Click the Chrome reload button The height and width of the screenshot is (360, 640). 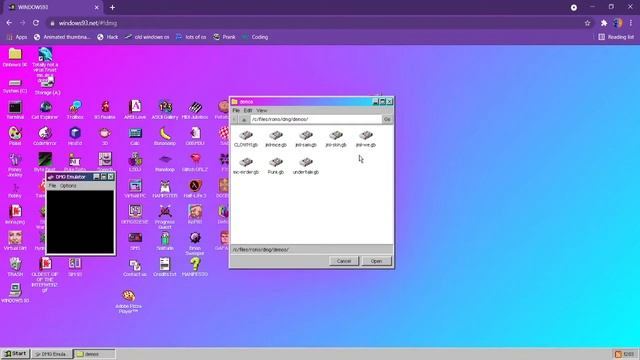(36, 23)
